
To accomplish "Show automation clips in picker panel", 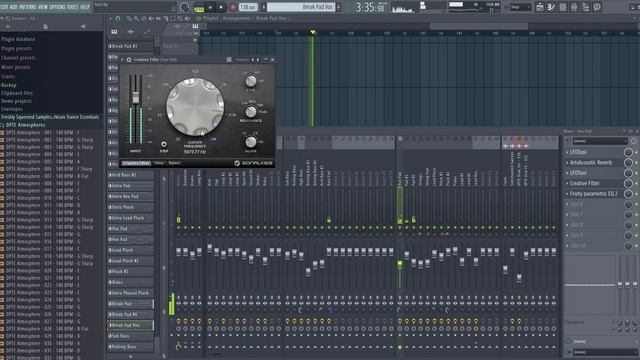I will [x=147, y=31].
